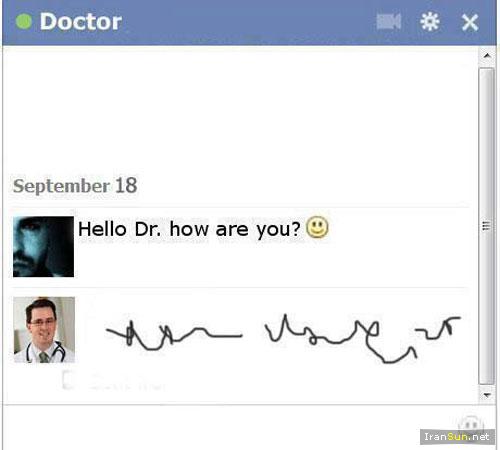This screenshot has height=450, width=500.
Task: Focus the message input field
Action: point(230,427)
